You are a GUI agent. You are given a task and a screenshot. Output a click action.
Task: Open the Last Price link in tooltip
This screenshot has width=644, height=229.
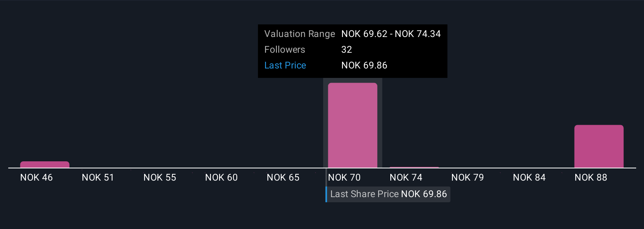click(x=285, y=65)
